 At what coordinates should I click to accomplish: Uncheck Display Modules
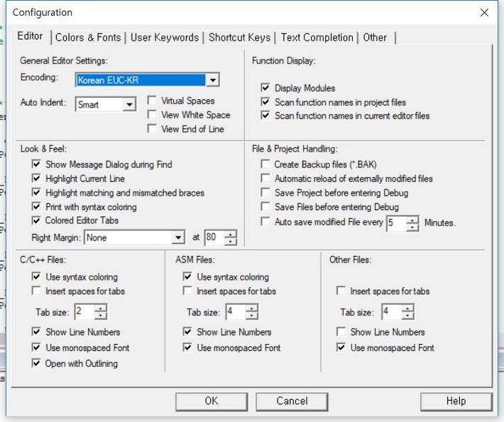(265, 88)
